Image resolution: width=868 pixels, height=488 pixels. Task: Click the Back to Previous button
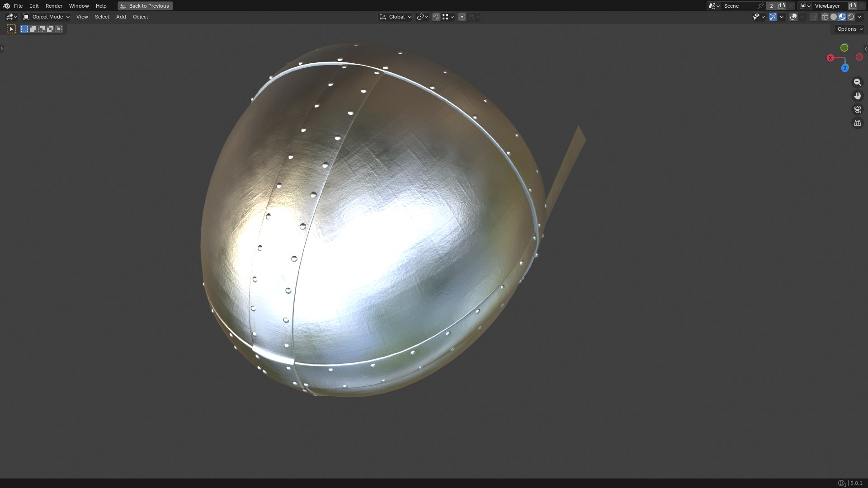click(x=145, y=6)
